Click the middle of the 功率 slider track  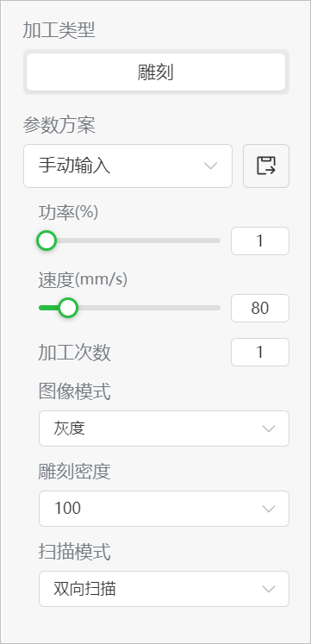pos(129,241)
